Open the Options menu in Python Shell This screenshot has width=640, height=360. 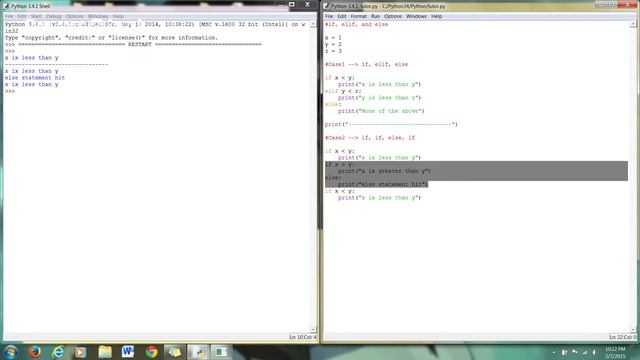click(x=74, y=16)
